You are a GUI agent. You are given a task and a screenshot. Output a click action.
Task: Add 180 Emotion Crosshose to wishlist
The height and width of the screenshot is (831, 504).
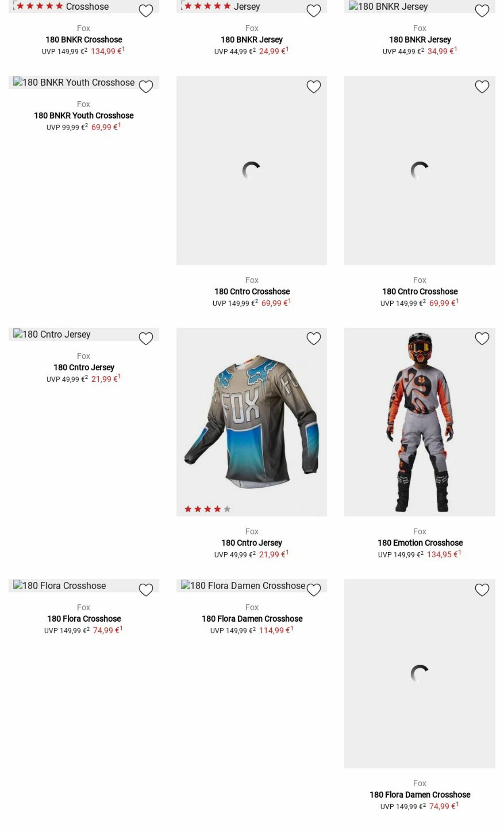coord(482,338)
